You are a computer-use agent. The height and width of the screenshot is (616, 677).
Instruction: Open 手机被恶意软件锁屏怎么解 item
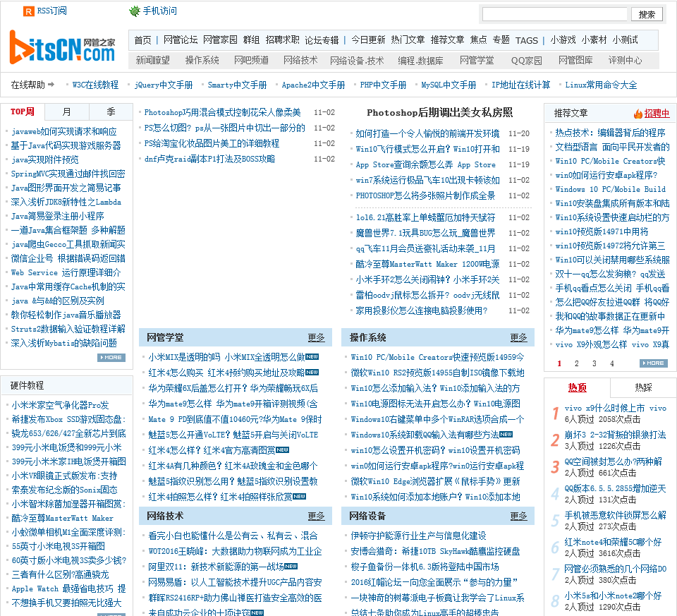[615, 515]
